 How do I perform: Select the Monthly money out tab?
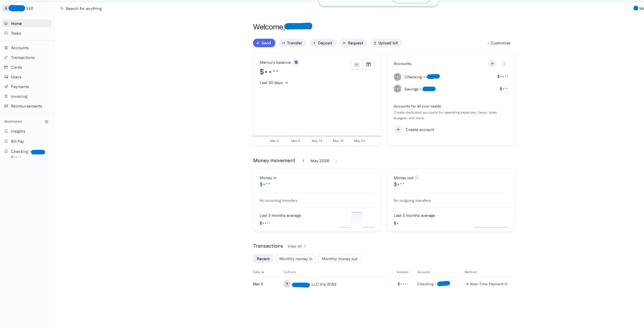point(339,259)
